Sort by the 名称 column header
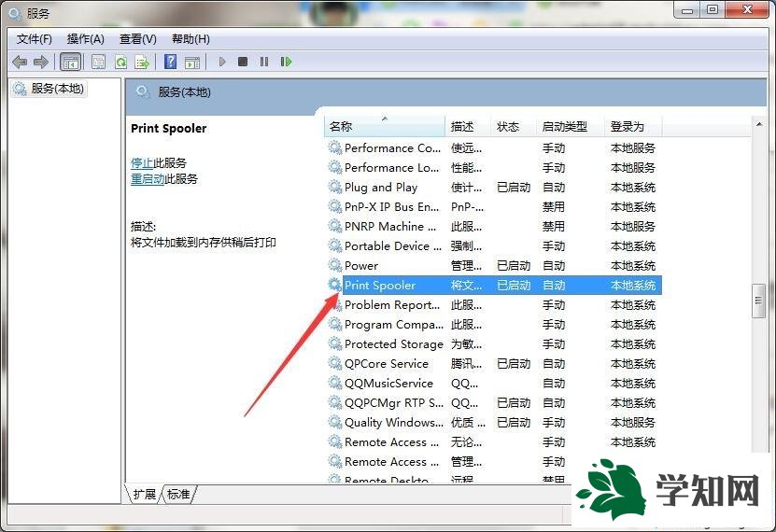776x532 pixels. click(x=385, y=127)
